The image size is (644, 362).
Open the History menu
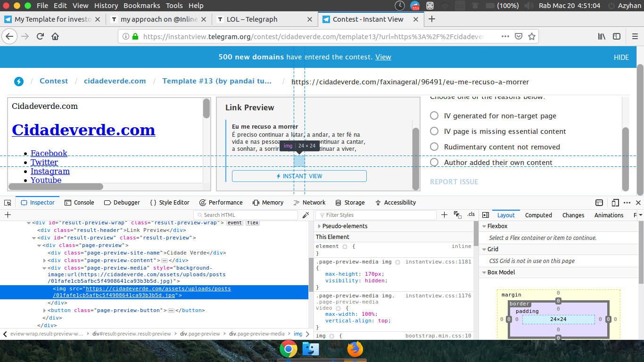click(106, 6)
